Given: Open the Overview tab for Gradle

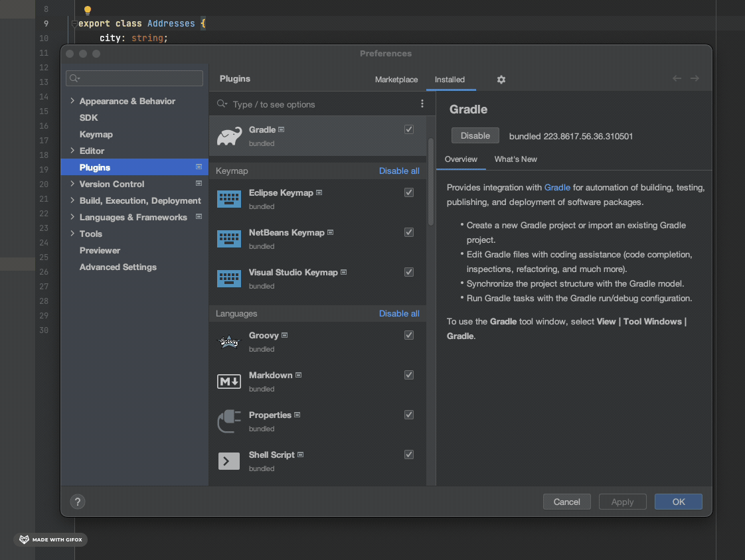Looking at the screenshot, I should click(x=461, y=160).
